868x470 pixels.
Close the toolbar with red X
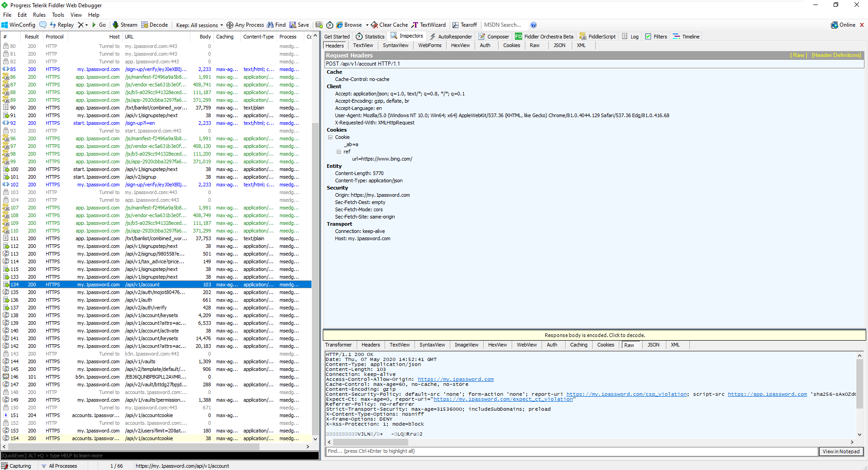pyautogui.click(x=862, y=25)
